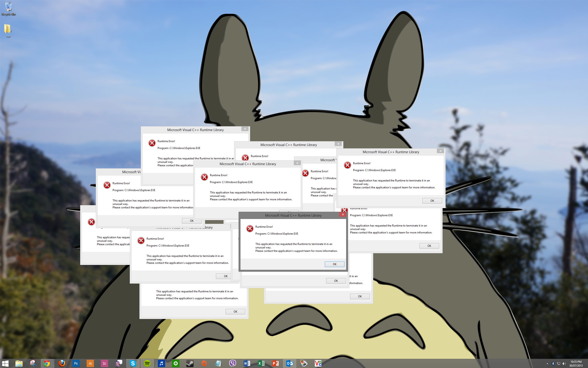Select the folder icon on desktop

[x=8, y=30]
